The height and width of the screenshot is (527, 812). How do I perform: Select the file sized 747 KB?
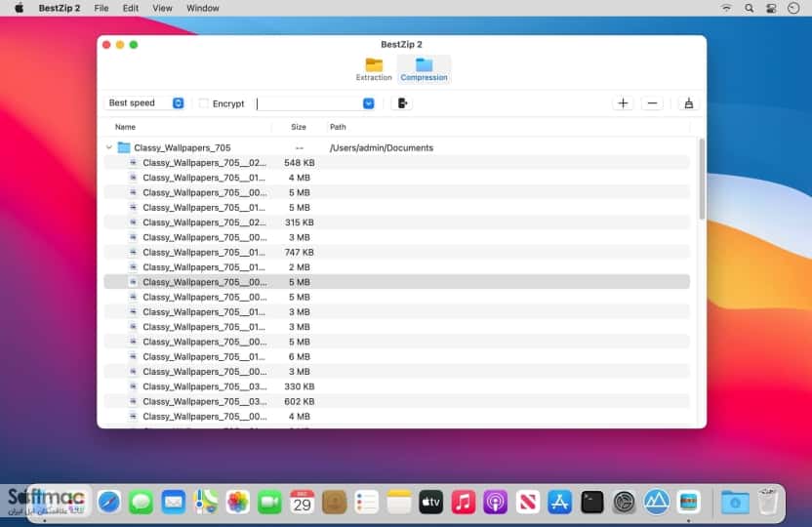396,252
